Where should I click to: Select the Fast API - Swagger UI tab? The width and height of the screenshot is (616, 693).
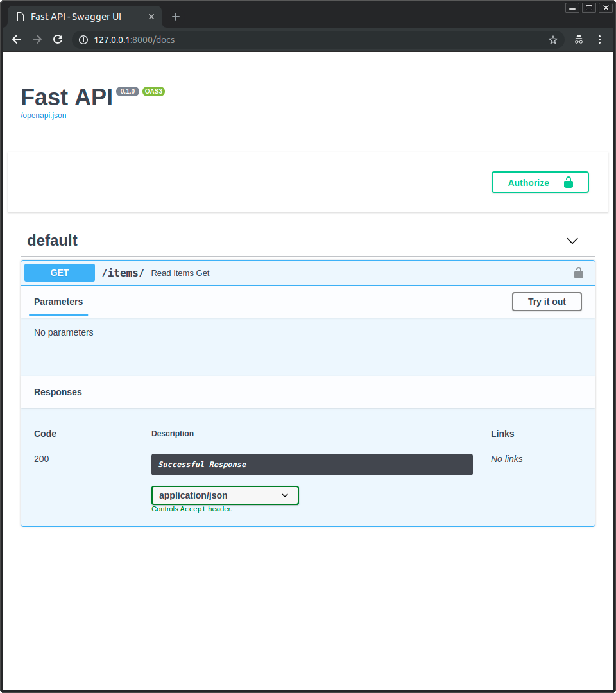(76, 17)
